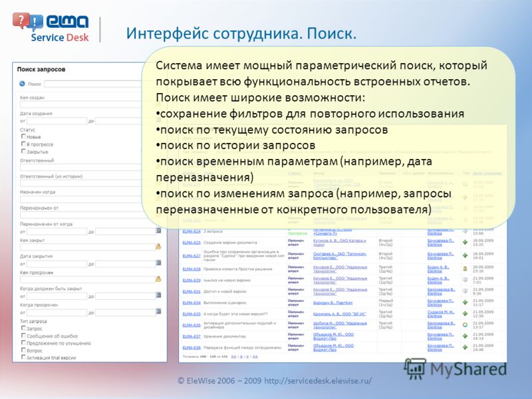The image size is (532, 399).
Task: Check the Закрытые status checkbox
Action: (x=23, y=152)
